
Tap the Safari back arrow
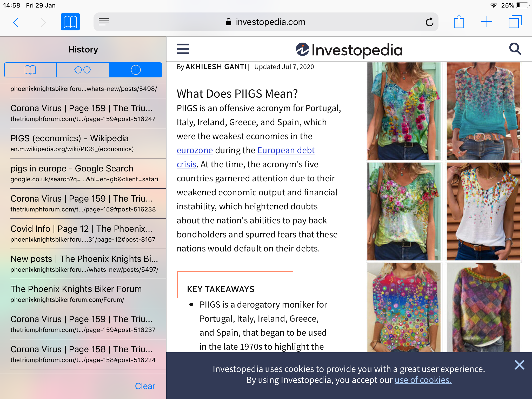coord(16,22)
